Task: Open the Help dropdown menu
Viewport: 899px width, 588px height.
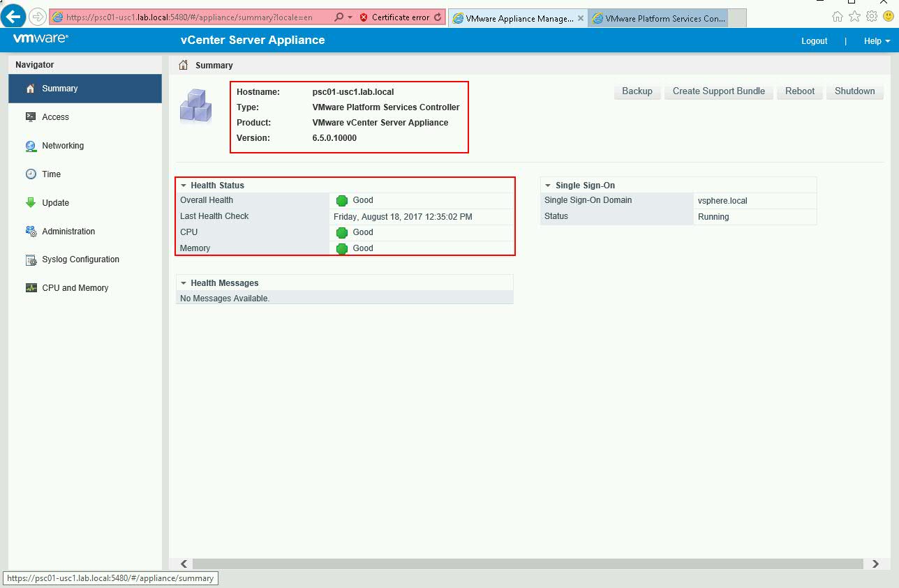Action: 877,41
